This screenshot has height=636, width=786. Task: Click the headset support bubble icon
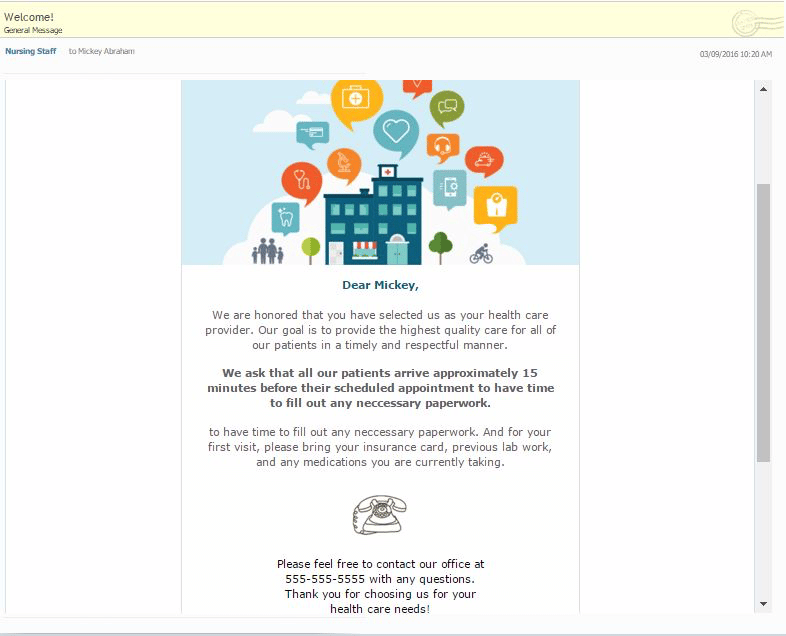[443, 147]
